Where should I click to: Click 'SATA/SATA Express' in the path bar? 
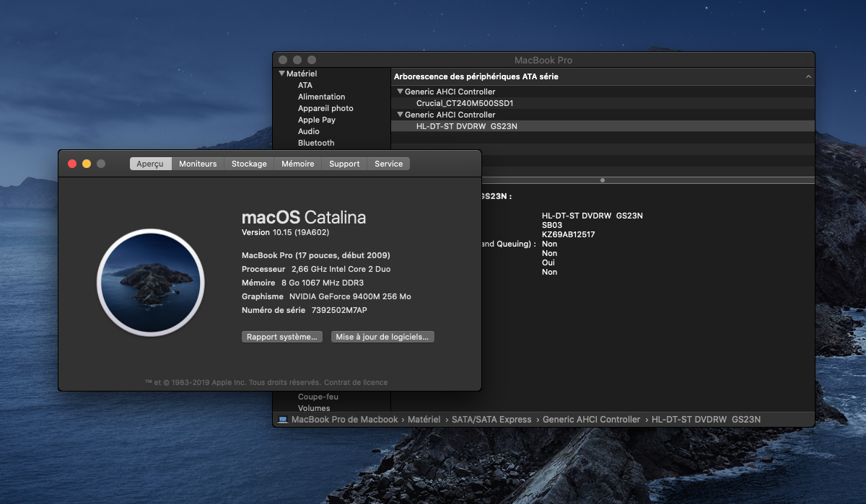coord(491,420)
